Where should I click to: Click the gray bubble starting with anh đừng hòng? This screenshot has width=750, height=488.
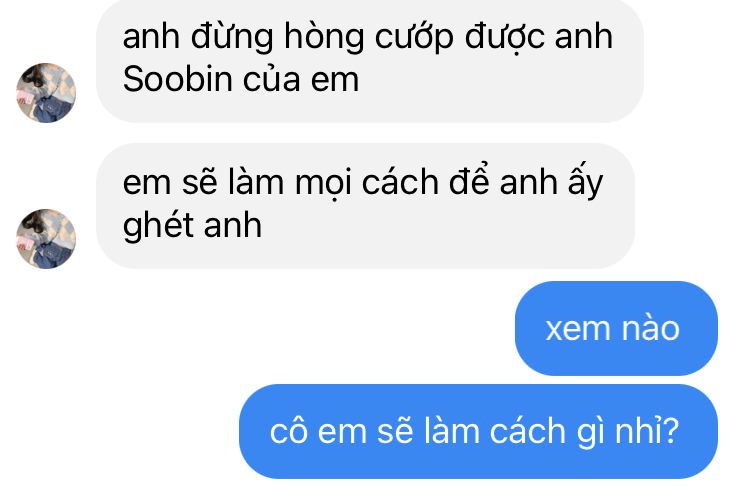click(370, 60)
